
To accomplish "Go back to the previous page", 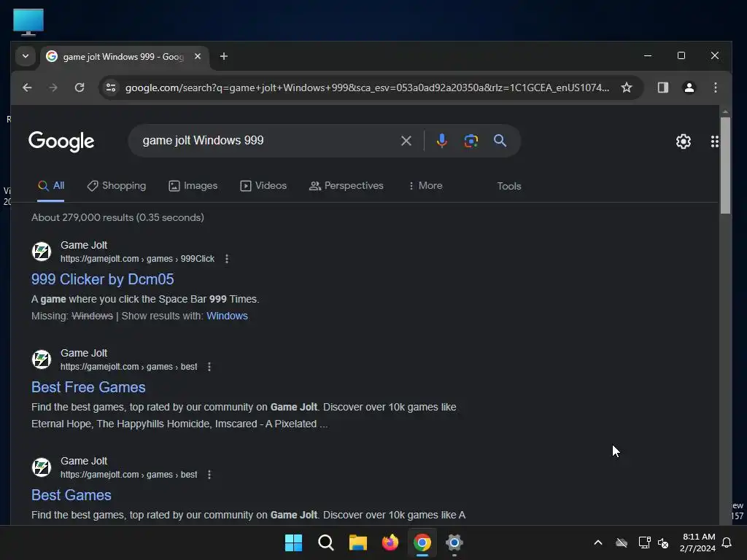I will (x=27, y=87).
